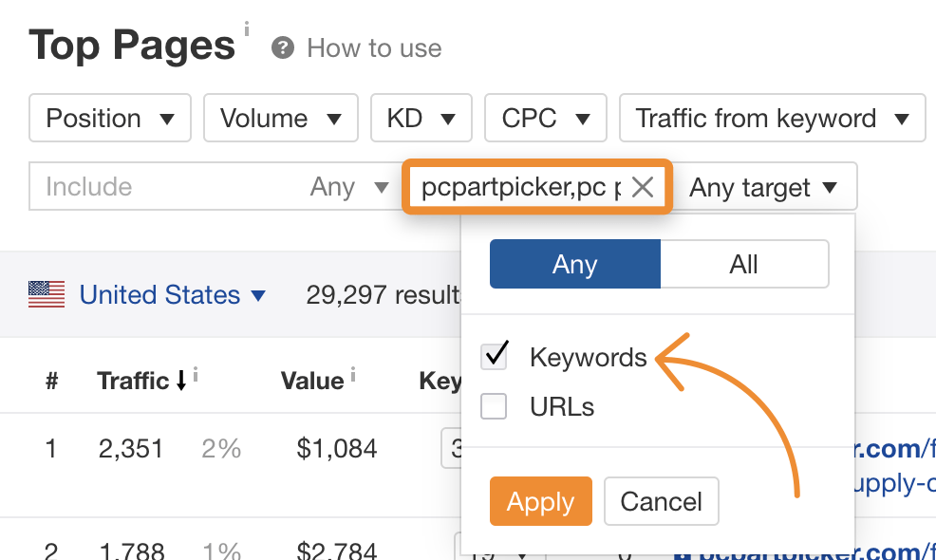936x560 pixels.
Task: Click inside the Include filter input field
Action: coord(142,186)
